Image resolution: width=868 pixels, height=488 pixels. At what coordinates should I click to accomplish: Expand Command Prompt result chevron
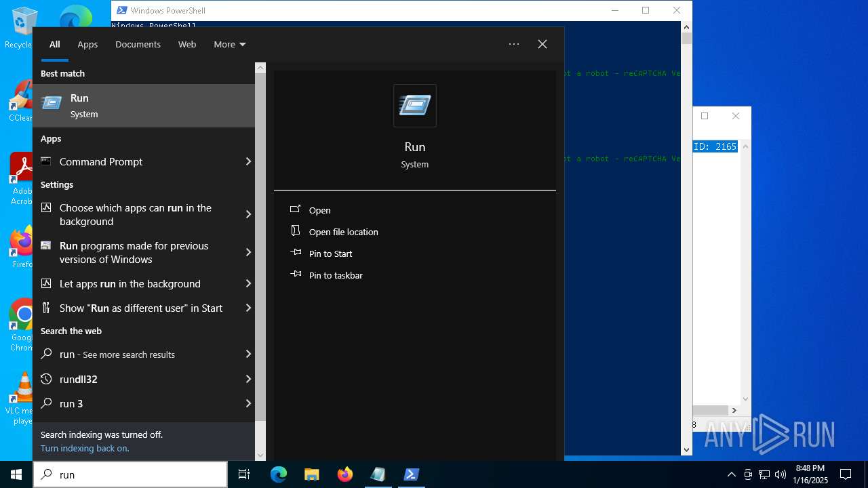click(248, 161)
